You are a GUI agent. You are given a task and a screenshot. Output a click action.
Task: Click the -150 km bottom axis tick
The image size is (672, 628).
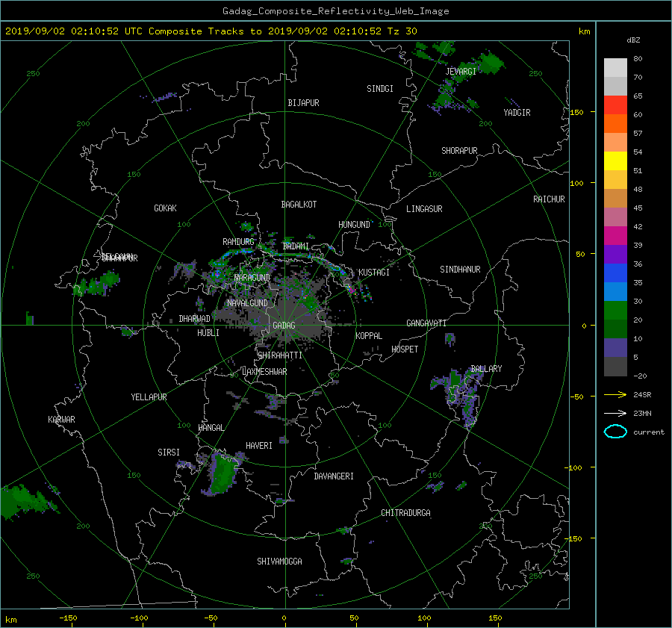(68, 618)
